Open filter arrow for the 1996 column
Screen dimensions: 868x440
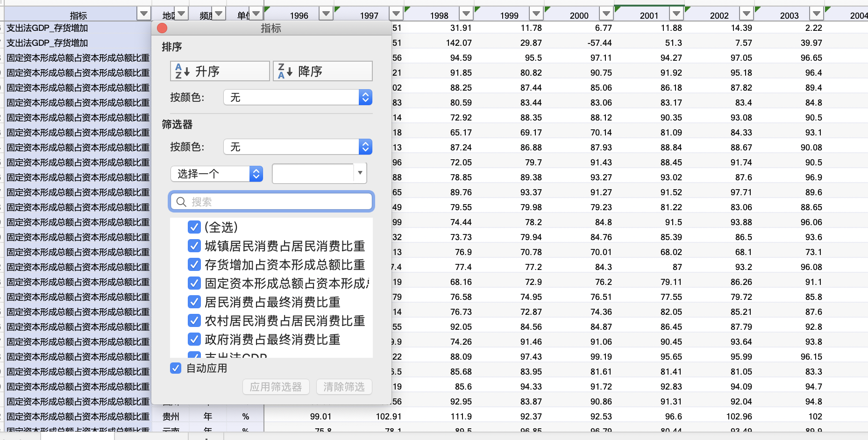pos(326,14)
